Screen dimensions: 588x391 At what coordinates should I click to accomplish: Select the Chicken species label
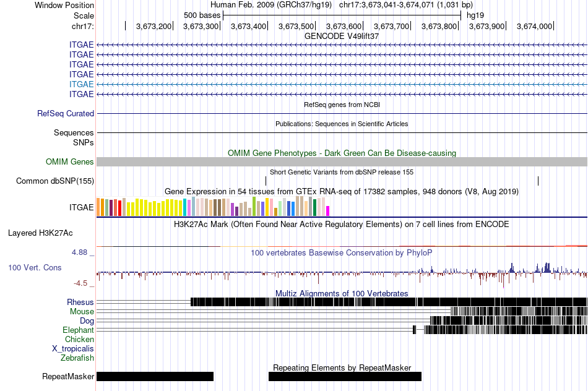click(x=79, y=340)
